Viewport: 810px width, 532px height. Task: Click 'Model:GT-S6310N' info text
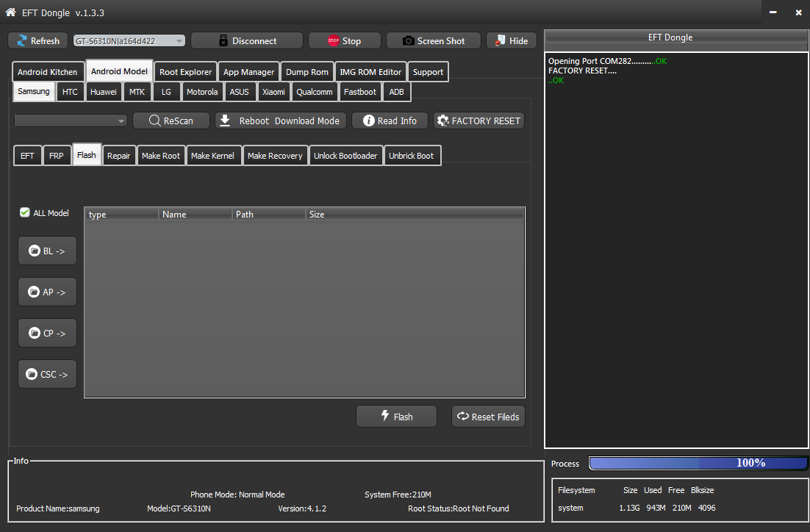[179, 508]
